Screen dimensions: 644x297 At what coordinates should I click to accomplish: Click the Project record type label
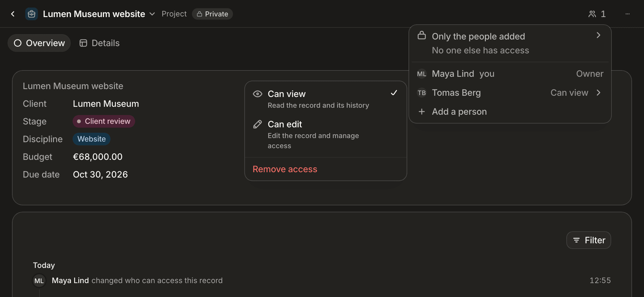tap(174, 14)
